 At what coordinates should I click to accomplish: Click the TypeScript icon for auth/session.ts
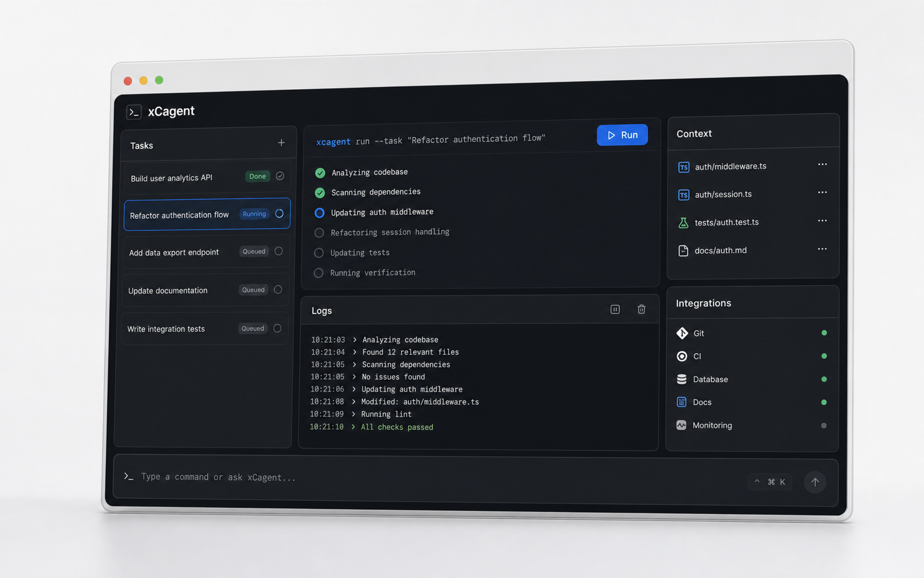684,195
